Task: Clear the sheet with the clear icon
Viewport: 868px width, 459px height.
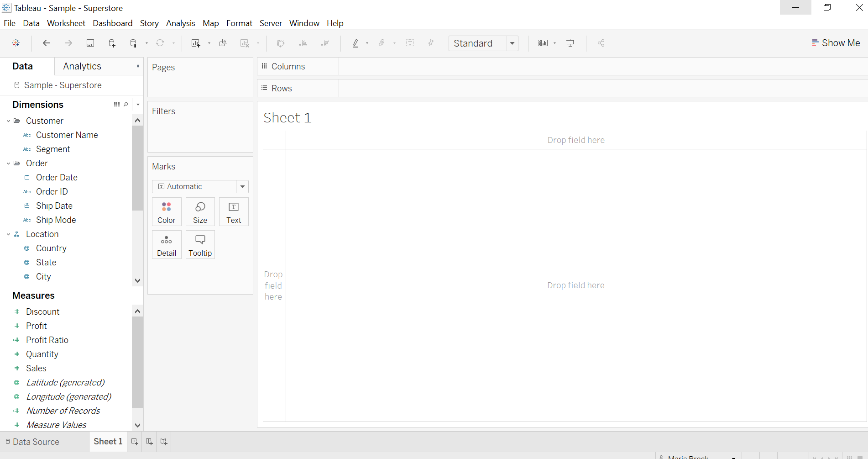Action: click(245, 43)
